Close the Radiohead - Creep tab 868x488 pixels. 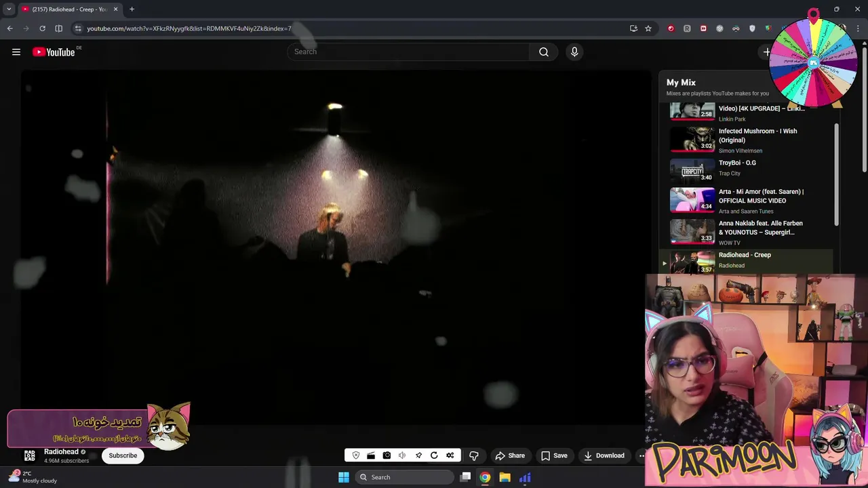pyautogui.click(x=115, y=9)
